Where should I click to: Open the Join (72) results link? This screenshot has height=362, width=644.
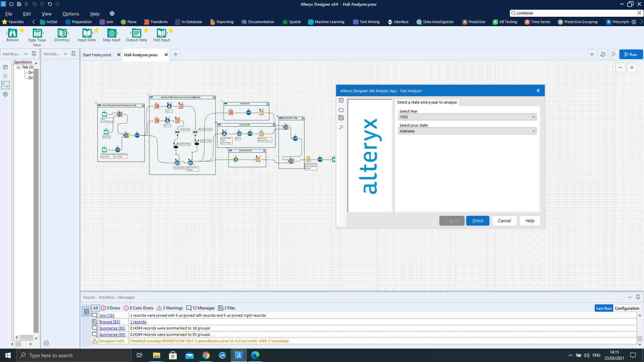coord(107,315)
